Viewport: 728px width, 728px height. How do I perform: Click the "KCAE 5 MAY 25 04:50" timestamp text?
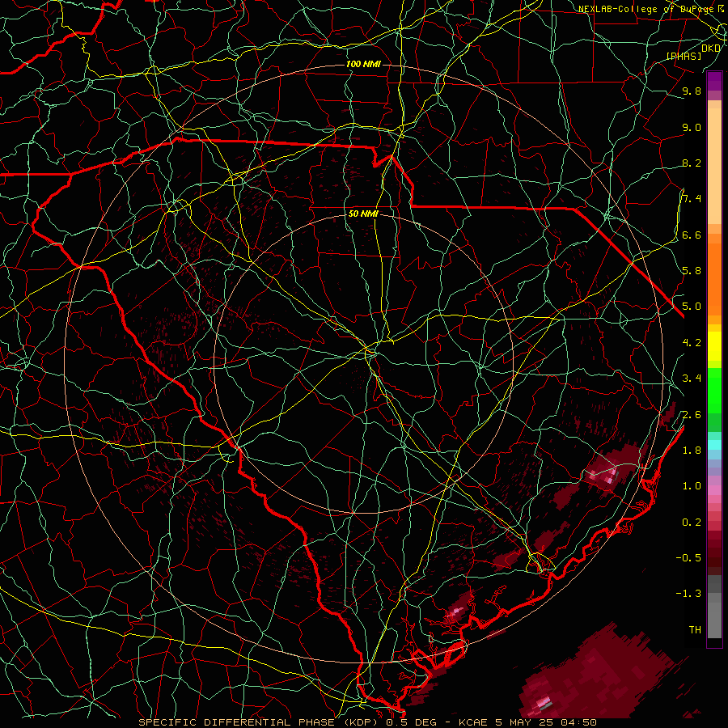[527, 722]
